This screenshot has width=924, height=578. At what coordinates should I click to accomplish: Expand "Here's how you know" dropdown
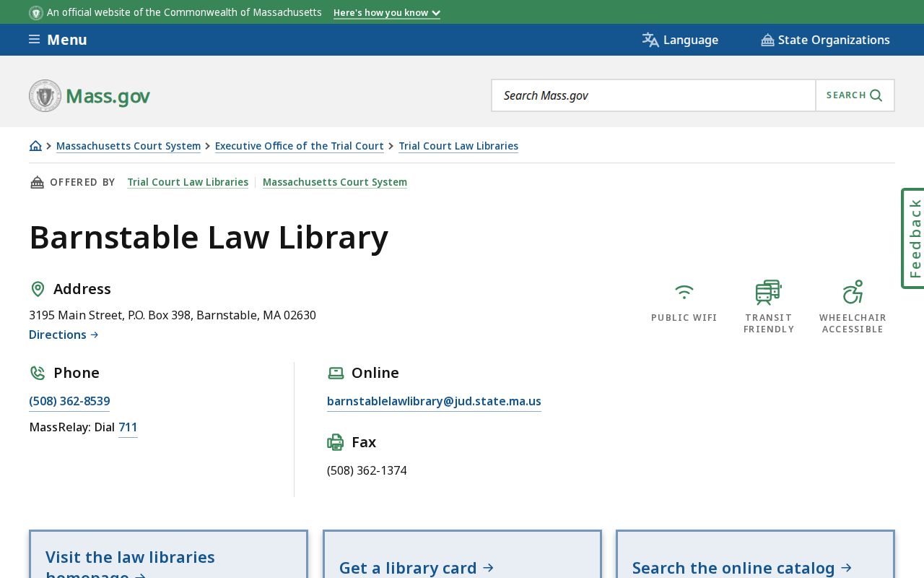387,13
